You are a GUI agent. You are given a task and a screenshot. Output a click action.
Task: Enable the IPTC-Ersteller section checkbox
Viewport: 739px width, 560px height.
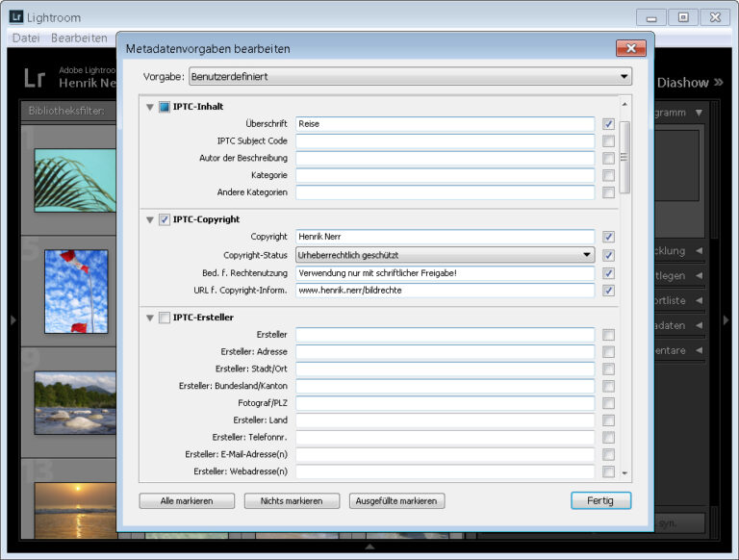[x=165, y=318]
